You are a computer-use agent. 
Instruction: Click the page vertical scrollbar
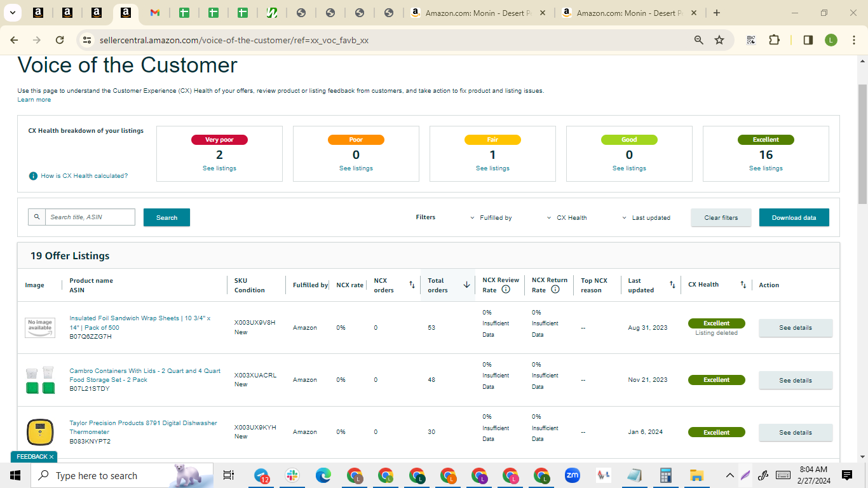862,143
